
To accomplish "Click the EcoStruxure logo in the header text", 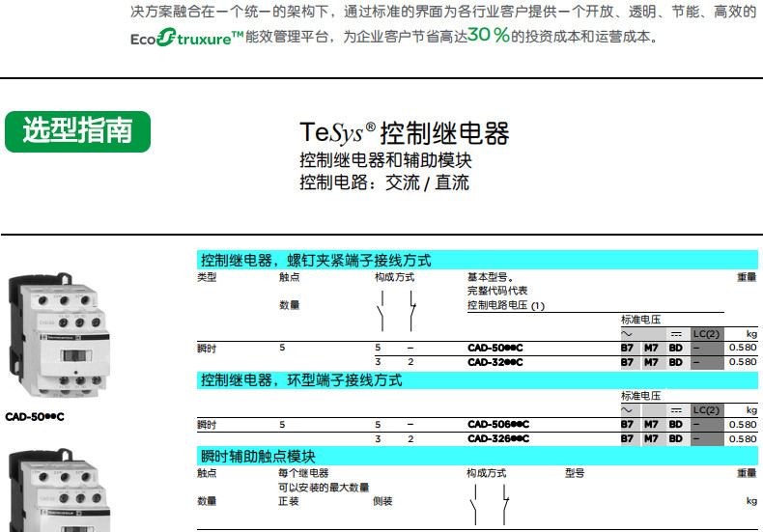I will [186, 38].
